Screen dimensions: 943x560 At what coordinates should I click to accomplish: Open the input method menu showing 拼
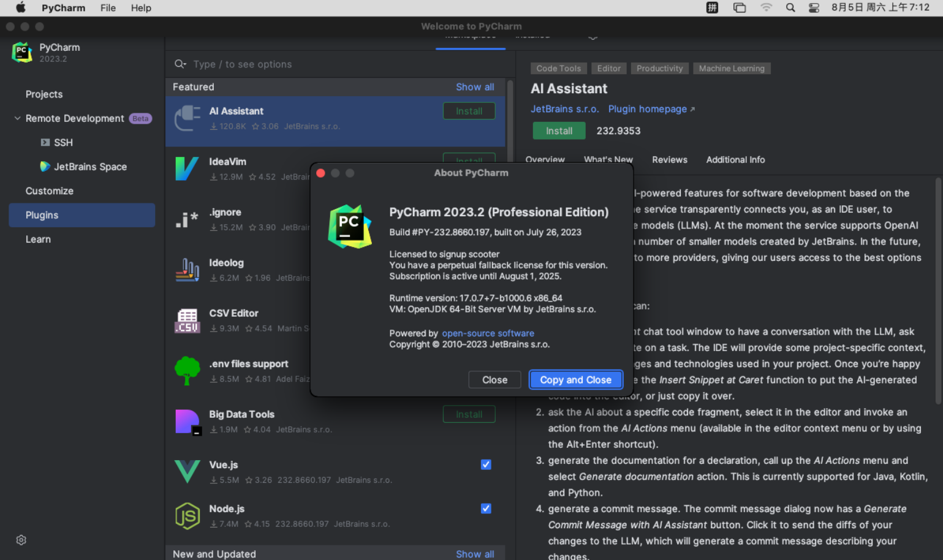(712, 7)
